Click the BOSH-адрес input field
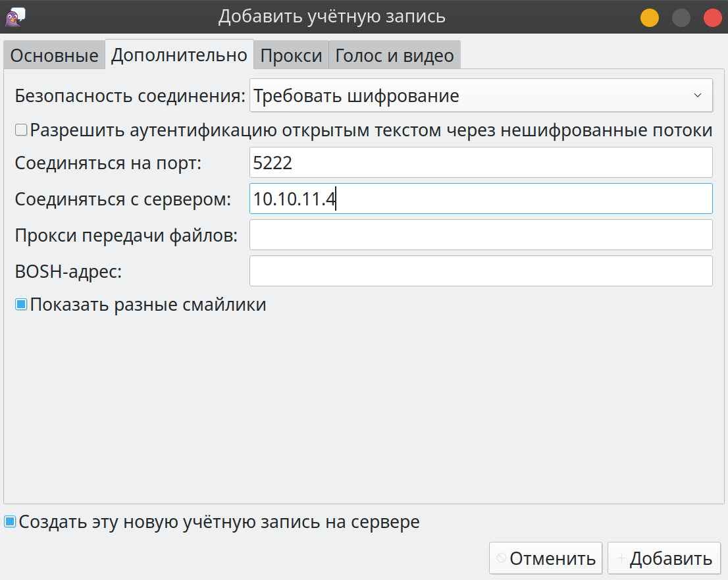This screenshot has width=728, height=580. click(481, 271)
